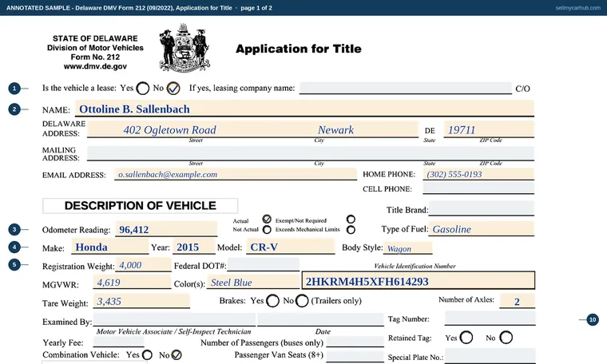Choose Exempt/Not Required odometer option
607x364 pixels.
pyautogui.click(x=351, y=220)
